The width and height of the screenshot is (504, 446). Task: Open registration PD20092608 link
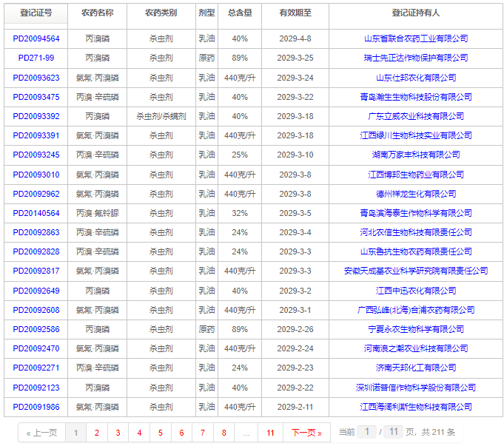pos(36,311)
